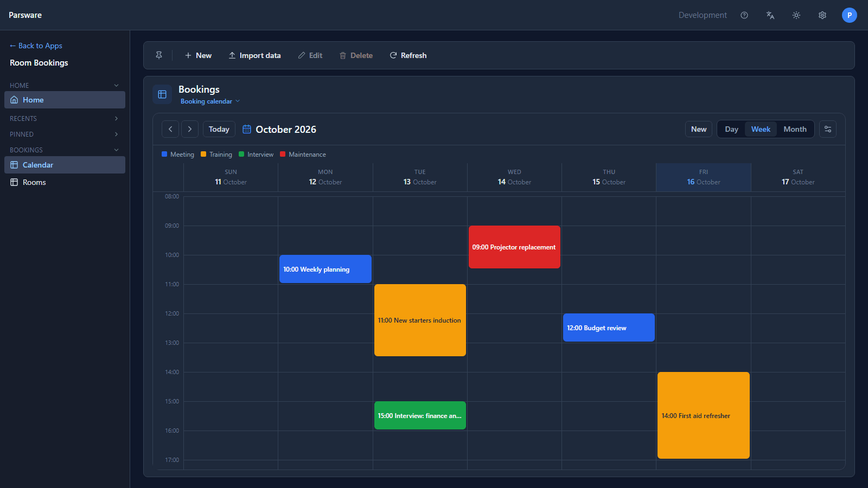
Task: Refresh the bookings list
Action: click(x=408, y=55)
